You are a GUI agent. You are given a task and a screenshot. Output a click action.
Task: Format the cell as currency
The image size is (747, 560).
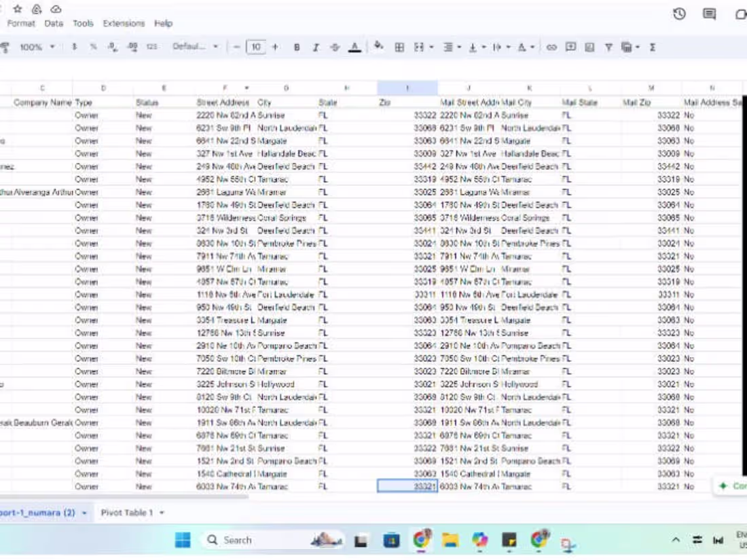point(74,47)
